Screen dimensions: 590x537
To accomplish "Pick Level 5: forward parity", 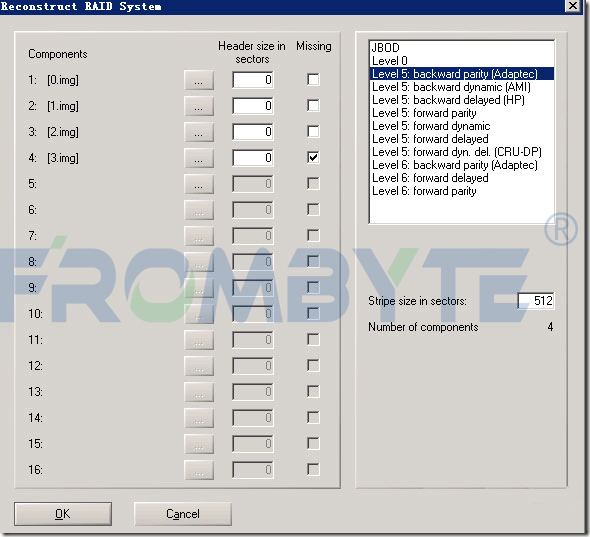I will tap(461, 113).
